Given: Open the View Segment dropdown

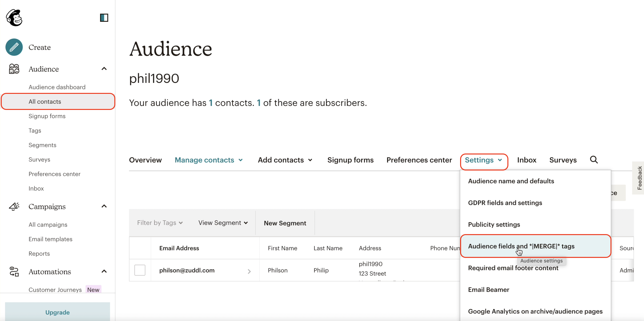Looking at the screenshot, I should (223, 223).
